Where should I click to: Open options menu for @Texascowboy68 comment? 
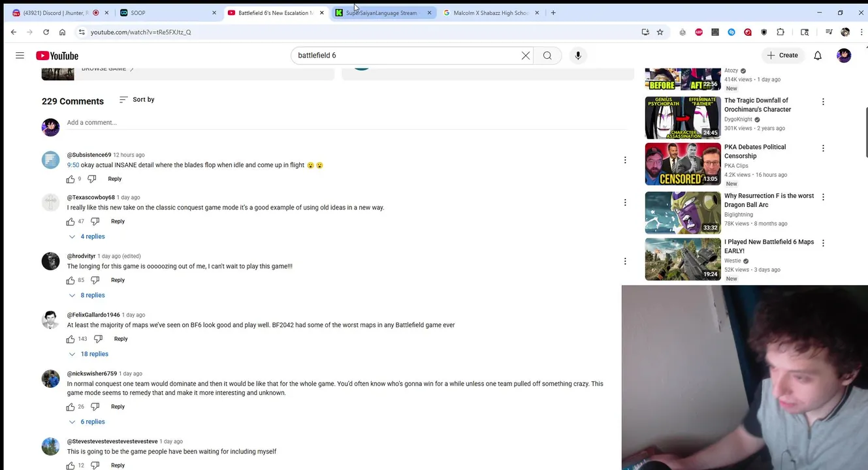[625, 202]
